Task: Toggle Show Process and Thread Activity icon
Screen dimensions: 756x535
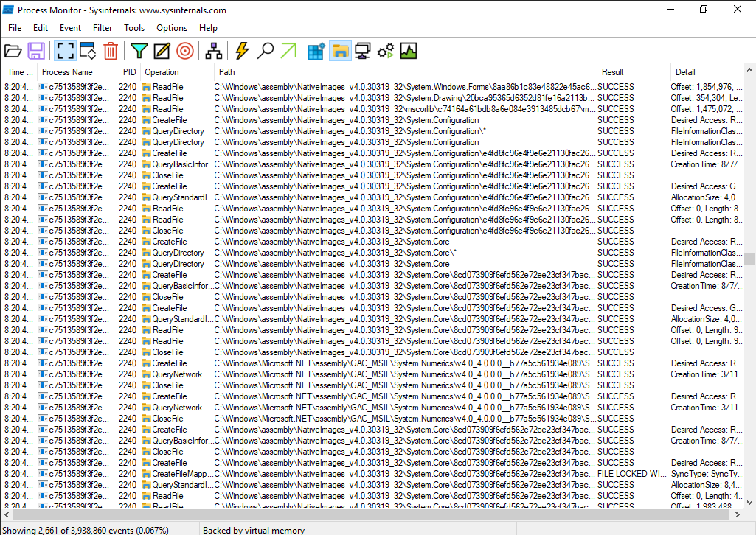Action: 385,51
